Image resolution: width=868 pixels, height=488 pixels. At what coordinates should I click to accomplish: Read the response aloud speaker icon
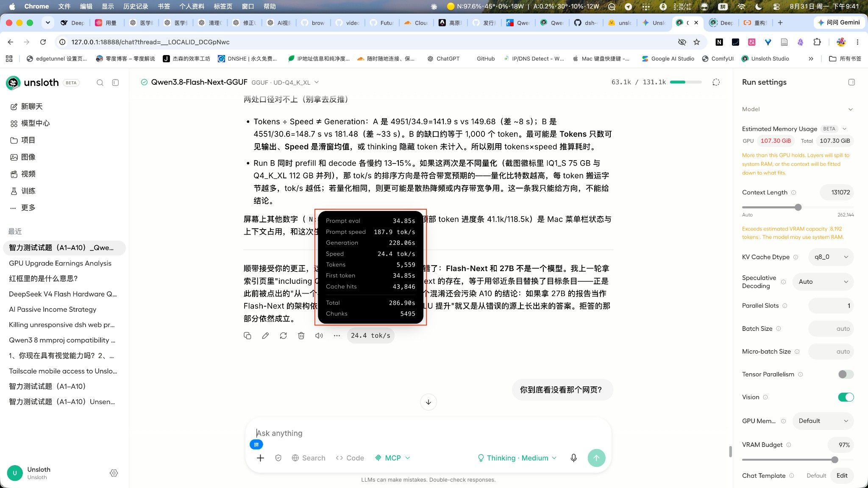319,335
